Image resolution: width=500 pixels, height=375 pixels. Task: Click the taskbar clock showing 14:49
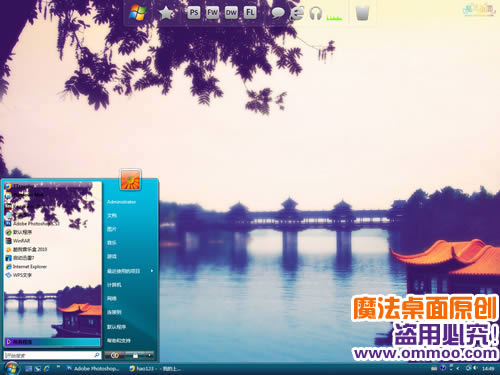point(488,369)
